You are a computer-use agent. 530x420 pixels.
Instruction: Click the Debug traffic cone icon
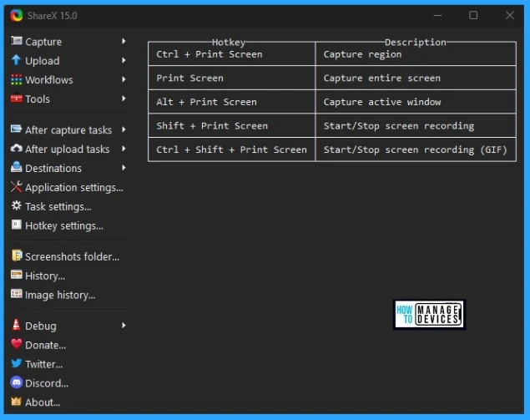[16, 325]
